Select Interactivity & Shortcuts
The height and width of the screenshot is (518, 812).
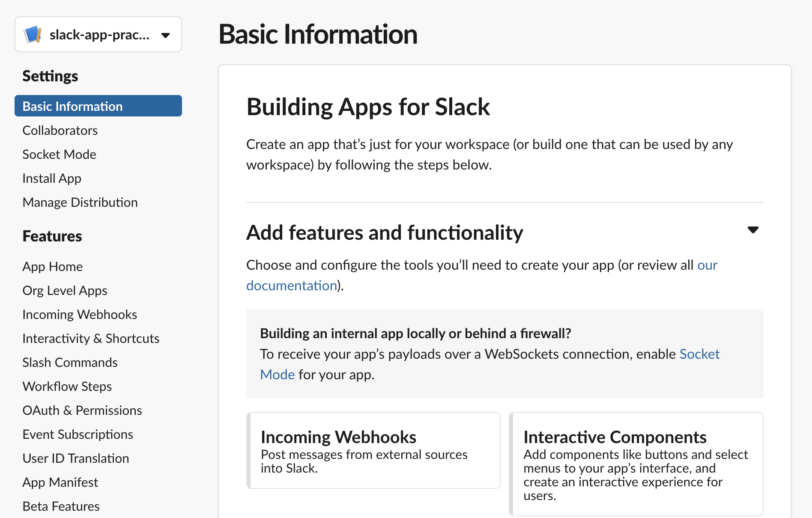click(90, 338)
